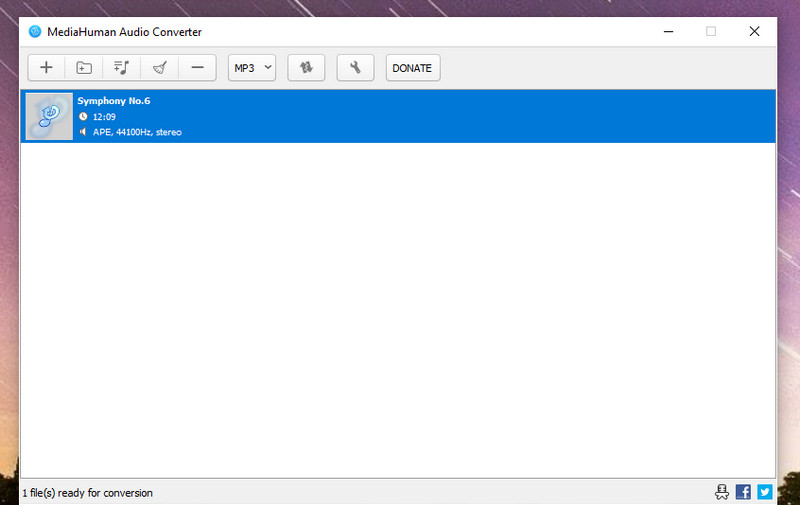The width and height of the screenshot is (800, 505).
Task: Click the mascot icon beside Facebook
Action: point(722,492)
